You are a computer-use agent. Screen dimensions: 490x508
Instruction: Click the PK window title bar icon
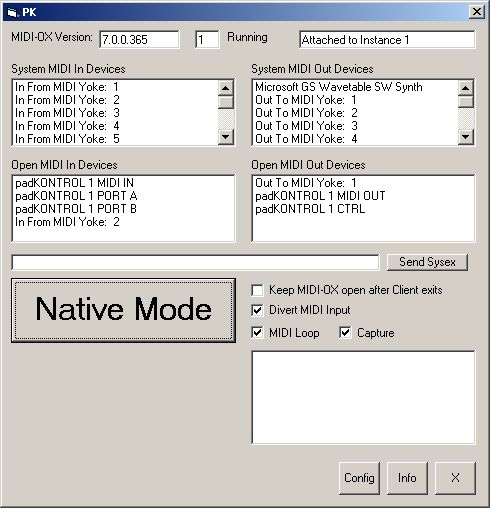pos(12,13)
